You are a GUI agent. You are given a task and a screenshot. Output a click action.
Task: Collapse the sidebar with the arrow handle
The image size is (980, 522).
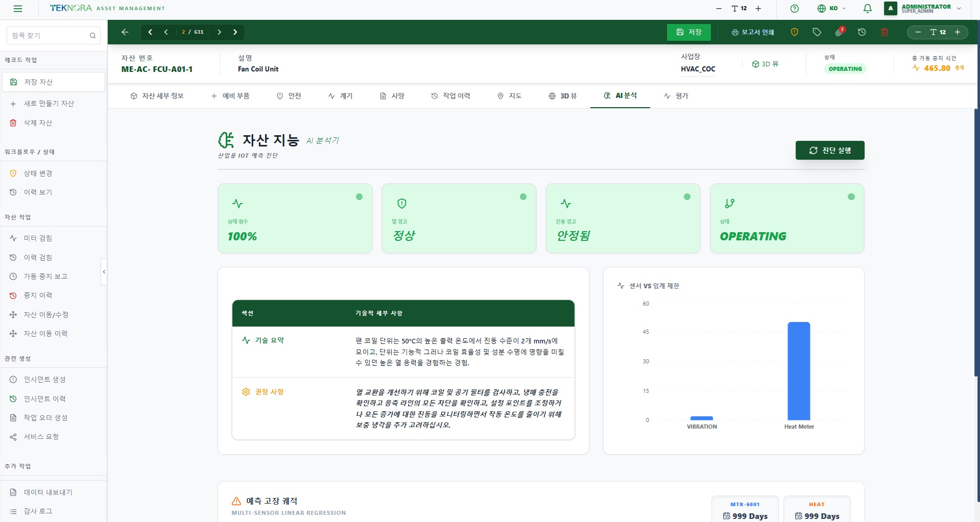[104, 272]
